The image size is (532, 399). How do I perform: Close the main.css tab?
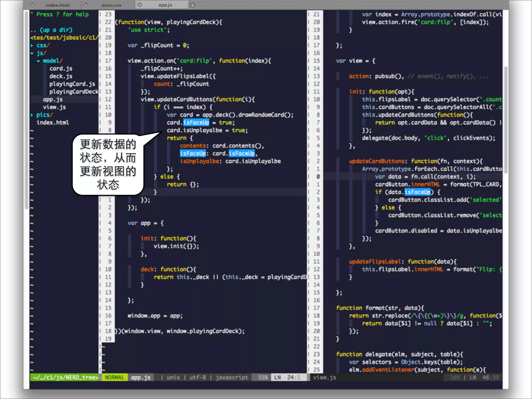point(86,5)
